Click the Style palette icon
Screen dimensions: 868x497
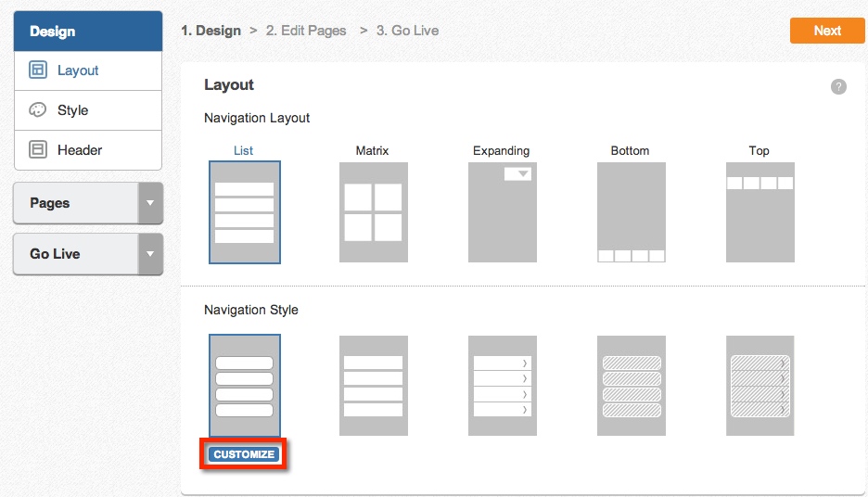click(38, 109)
